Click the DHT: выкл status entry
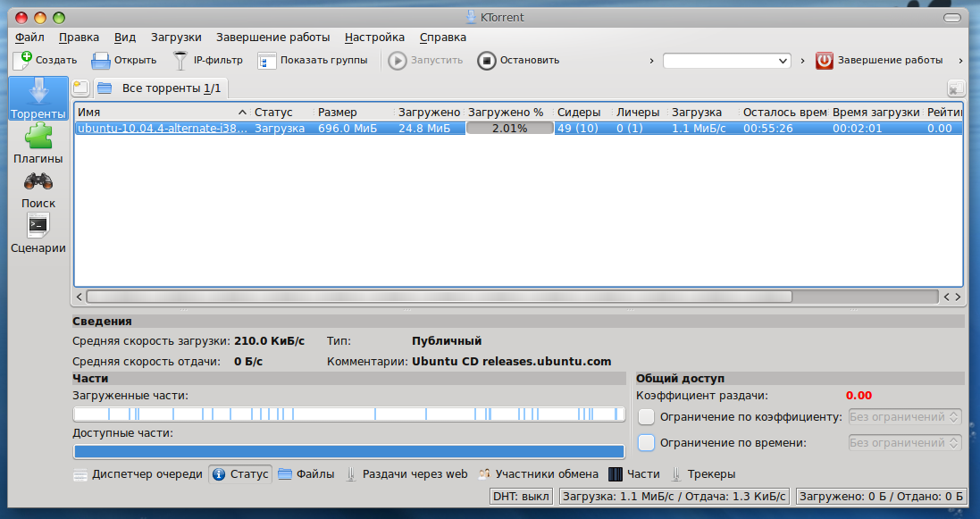Image resolution: width=980 pixels, height=519 pixels. point(521,497)
